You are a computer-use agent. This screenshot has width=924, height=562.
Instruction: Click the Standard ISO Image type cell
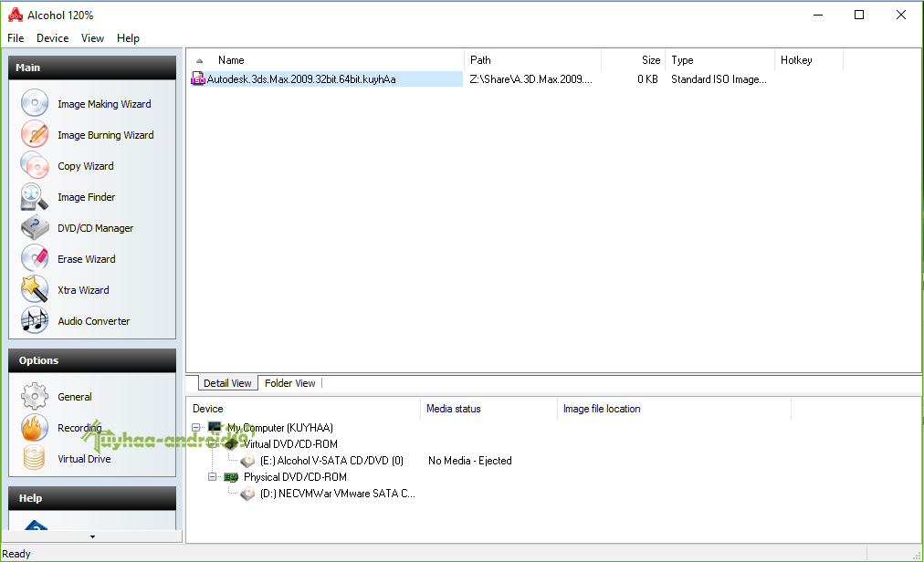click(719, 79)
